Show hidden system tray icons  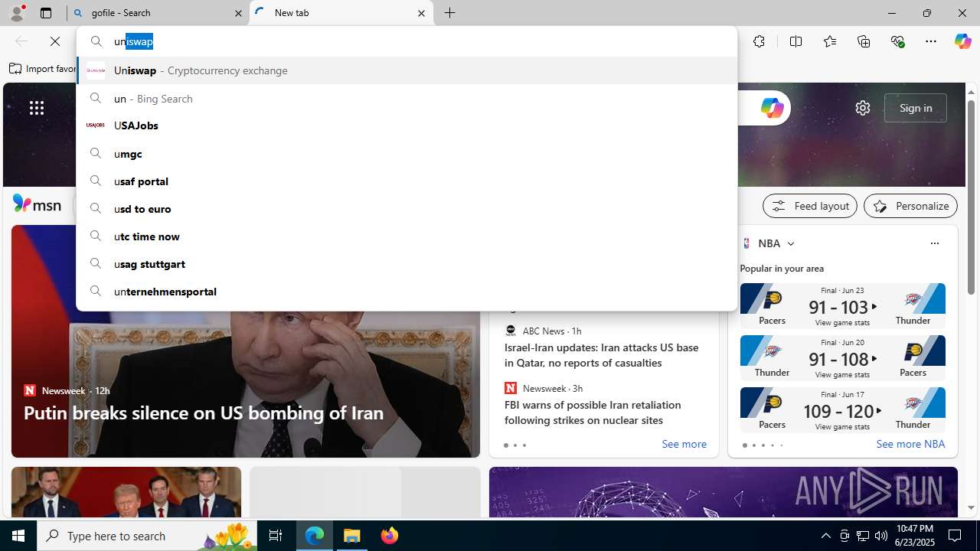pyautogui.click(x=825, y=536)
